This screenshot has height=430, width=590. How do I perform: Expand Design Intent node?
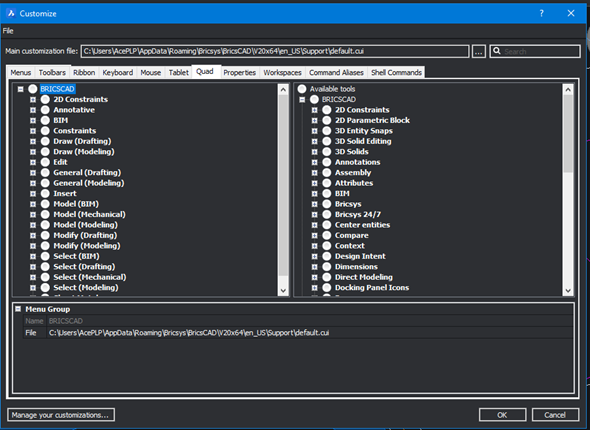(x=315, y=256)
